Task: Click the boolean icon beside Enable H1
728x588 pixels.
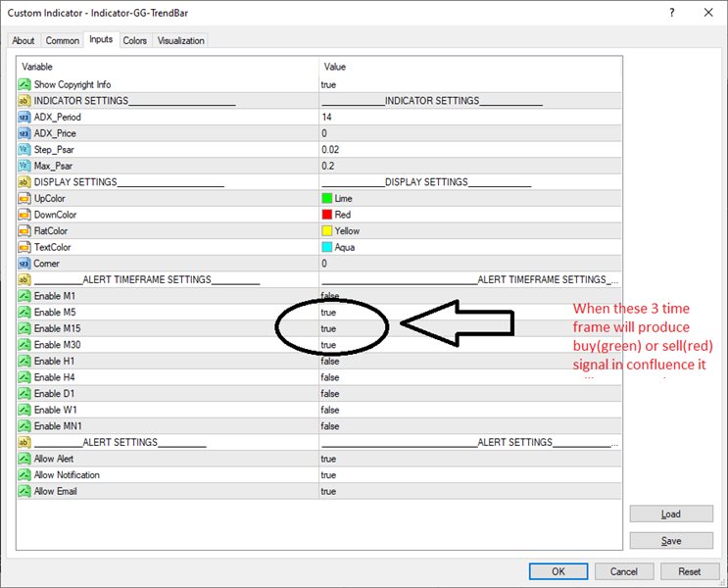Action: (x=24, y=361)
